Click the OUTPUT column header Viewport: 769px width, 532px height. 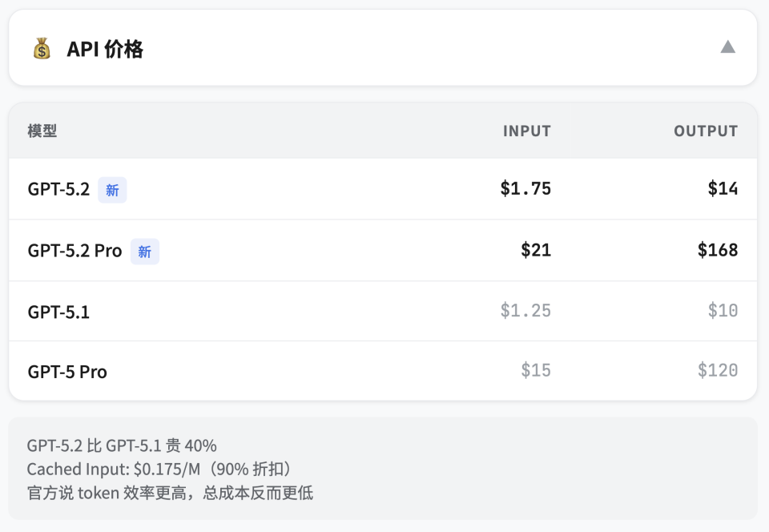(x=706, y=131)
